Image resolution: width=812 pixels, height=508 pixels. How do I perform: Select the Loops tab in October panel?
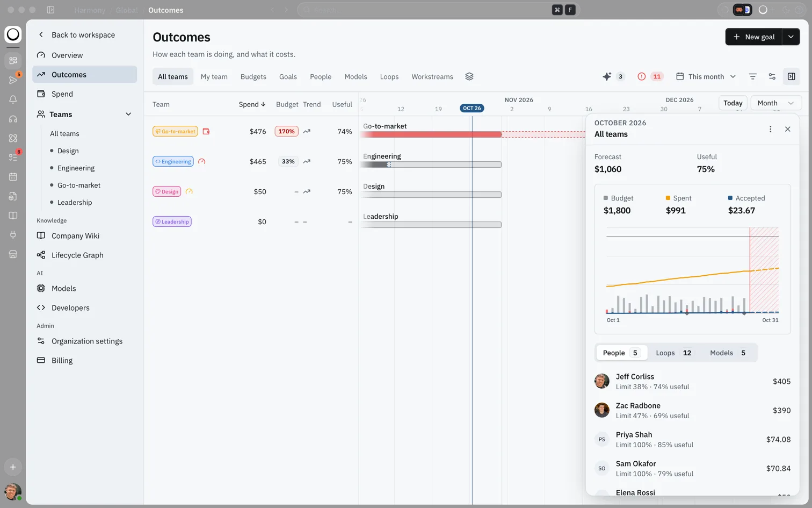(673, 353)
